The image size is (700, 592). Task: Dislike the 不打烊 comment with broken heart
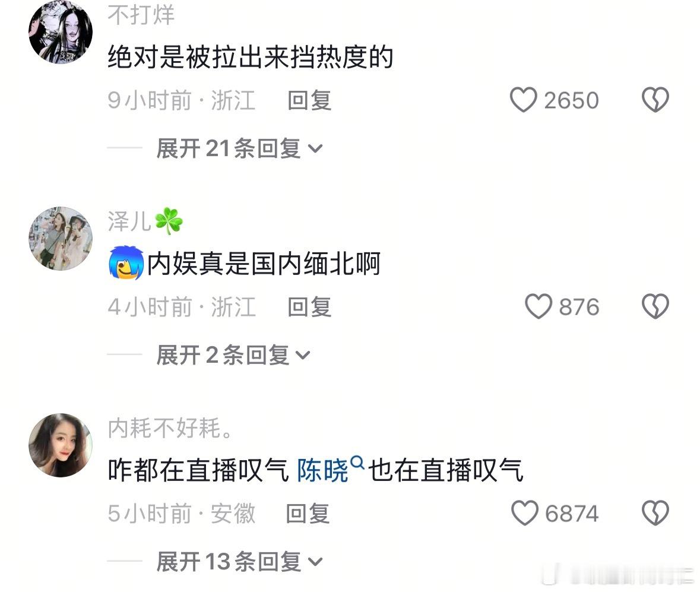pyautogui.click(x=655, y=100)
